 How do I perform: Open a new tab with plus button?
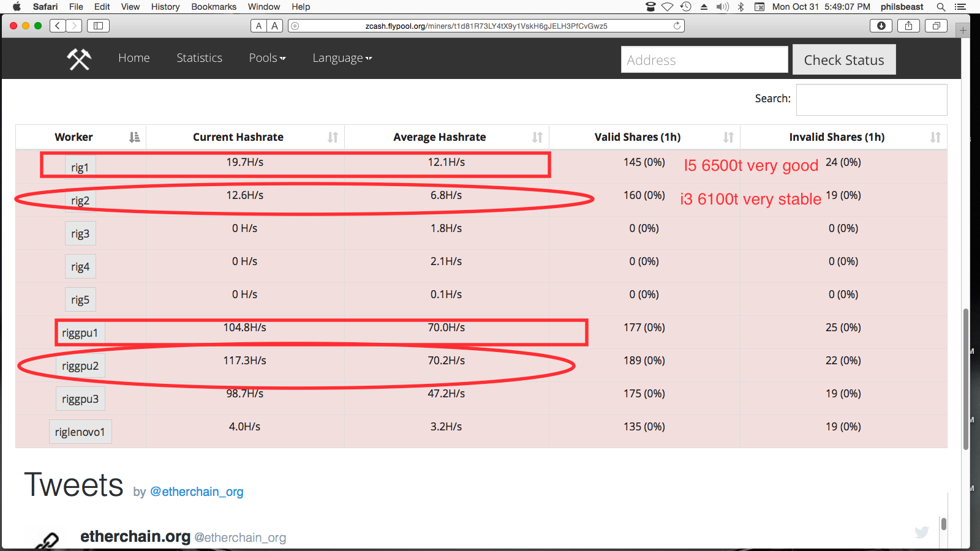click(963, 30)
